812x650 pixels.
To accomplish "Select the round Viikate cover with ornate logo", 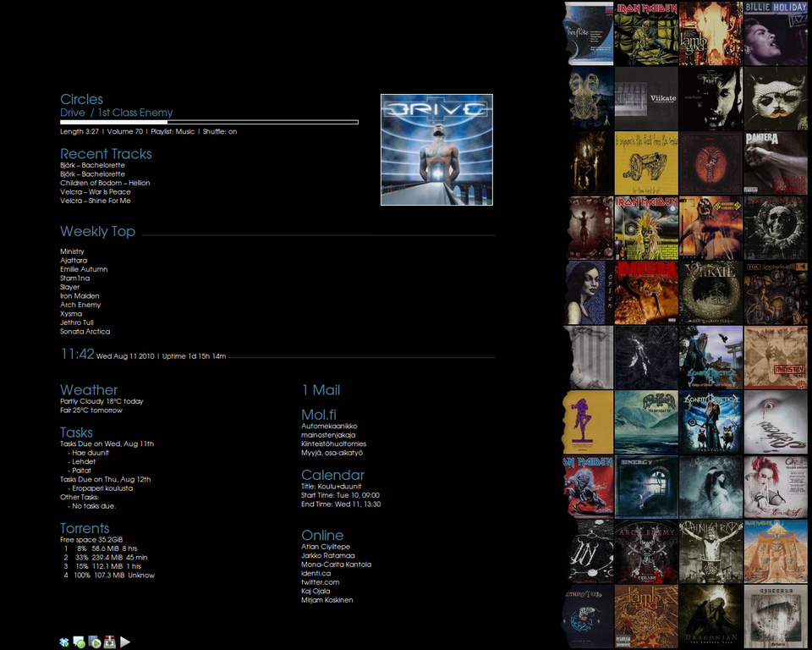I will tap(710, 292).
